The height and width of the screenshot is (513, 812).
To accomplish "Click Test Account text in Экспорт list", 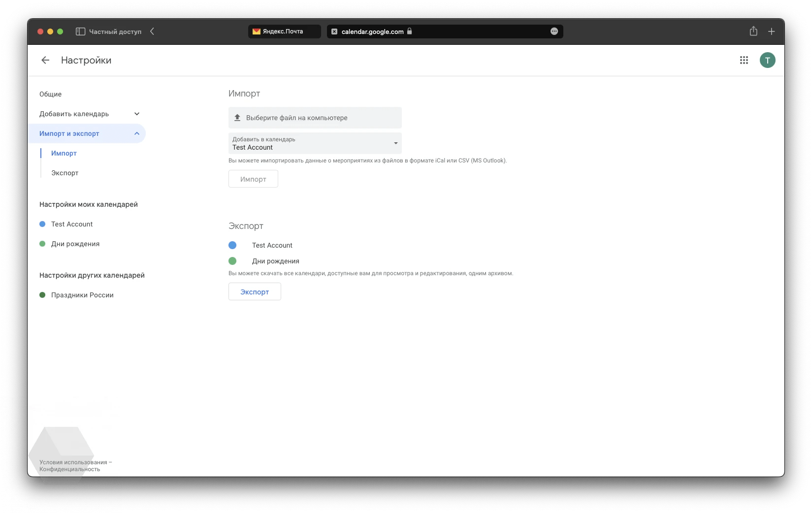I will 272,245.
